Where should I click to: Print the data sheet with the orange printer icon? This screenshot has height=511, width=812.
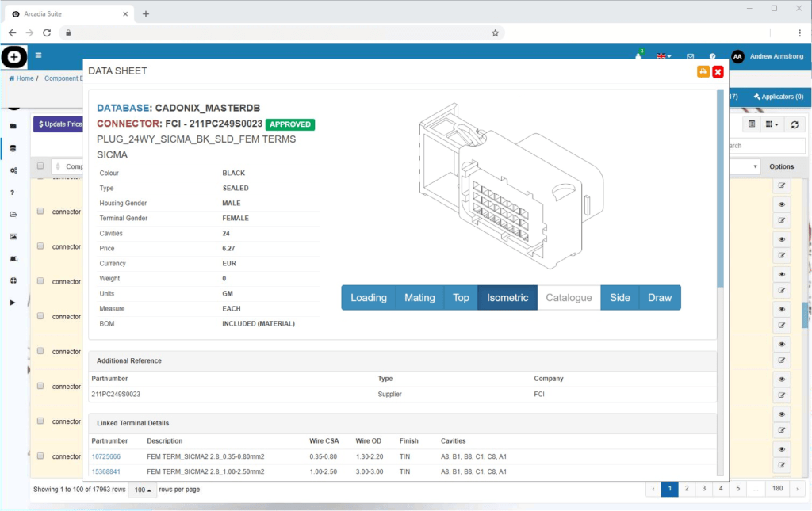pos(703,72)
